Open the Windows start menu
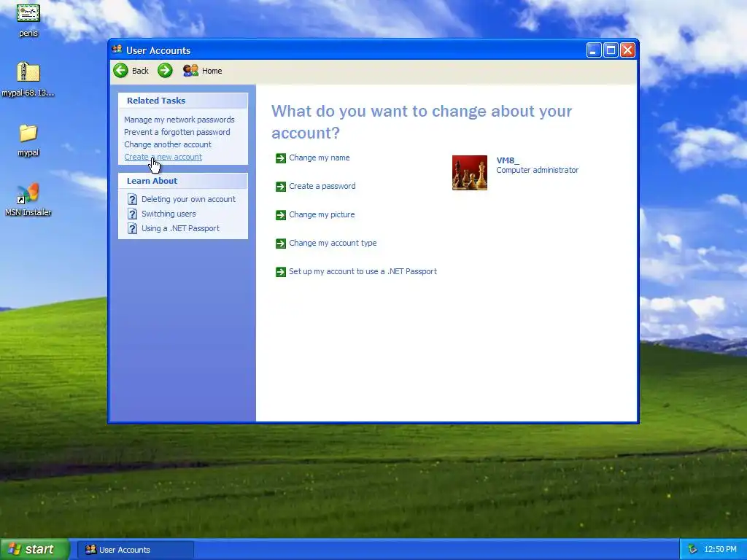747x560 pixels. pos(34,549)
